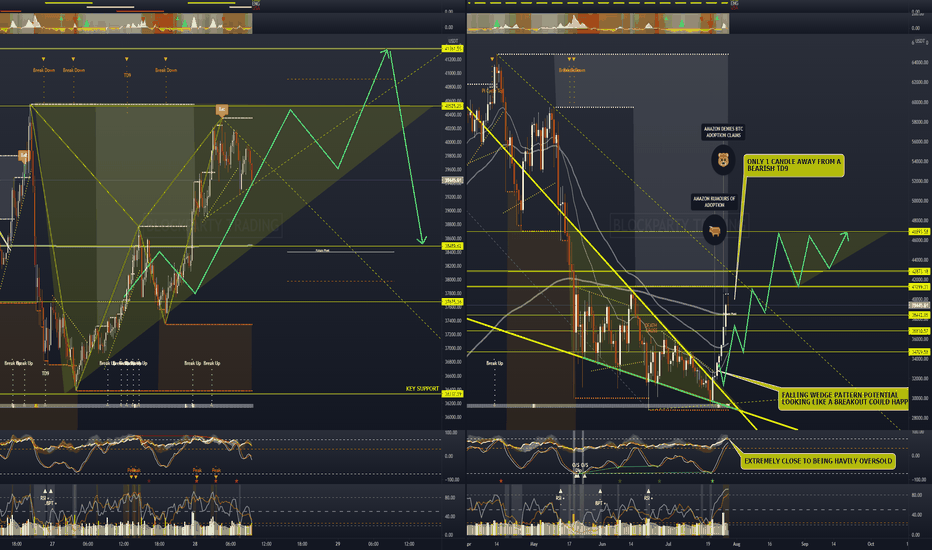
Task: Click '37000.00' on left chart price axis
Action: 453,348
